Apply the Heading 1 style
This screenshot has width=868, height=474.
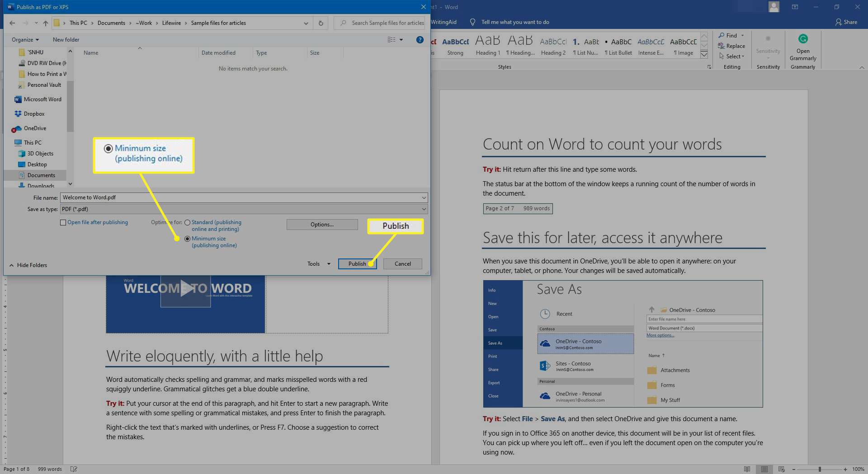[x=488, y=46]
